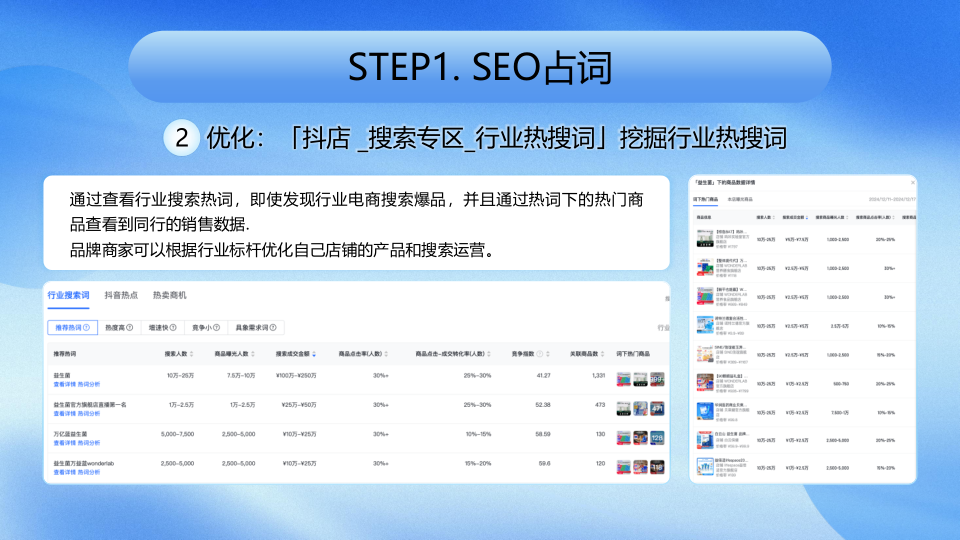Click the 58.59 competition index value
The image size is (960, 540).
click(543, 434)
